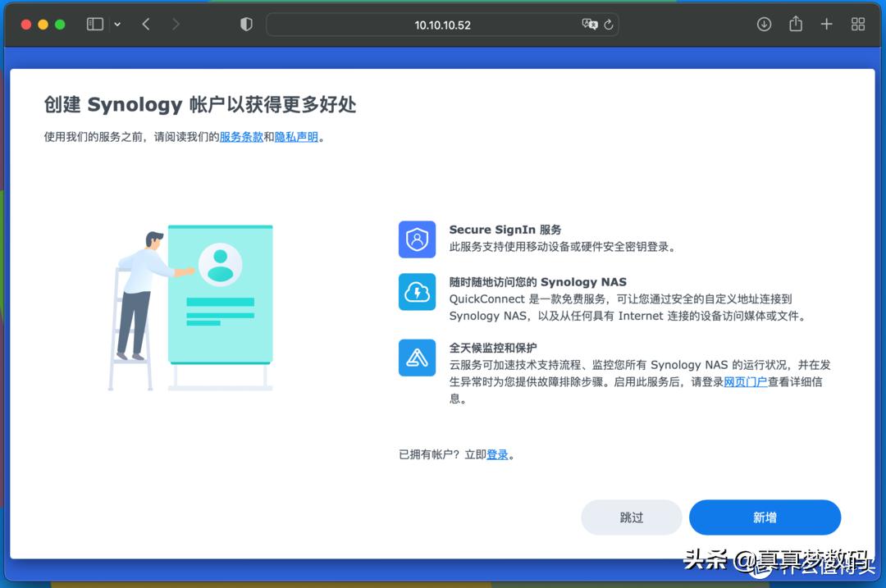The width and height of the screenshot is (886, 588).
Task: Click the Secure SignIn shield icon
Action: coord(417,239)
